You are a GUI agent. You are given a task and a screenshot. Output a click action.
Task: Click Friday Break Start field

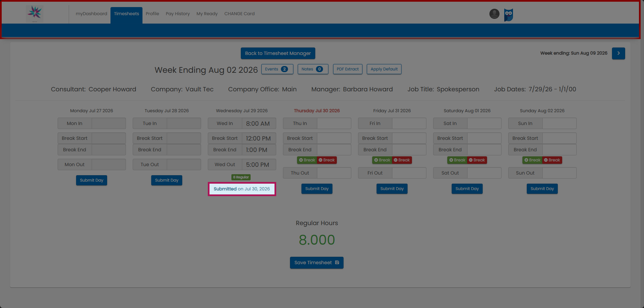[x=409, y=138]
